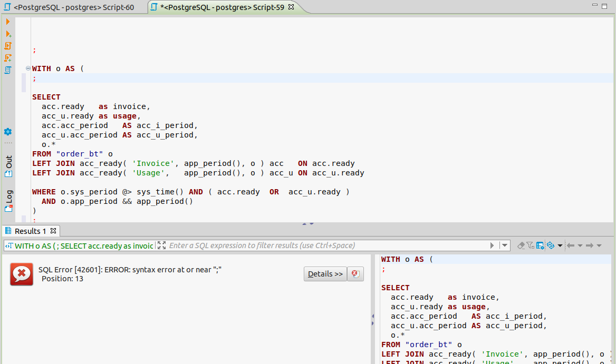Open SQL editor settings gear
This screenshot has height=364, width=616.
7,132
